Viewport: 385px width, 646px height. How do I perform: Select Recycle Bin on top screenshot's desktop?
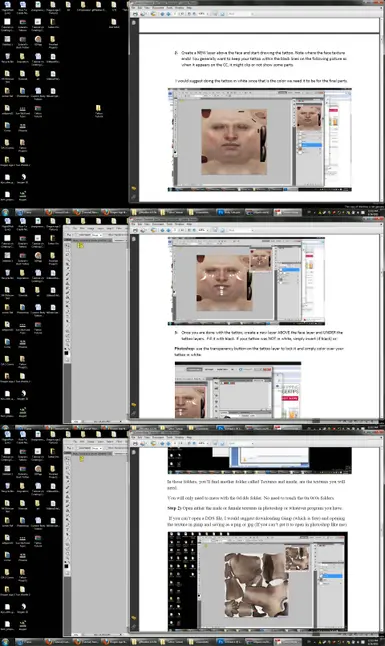pos(8,58)
